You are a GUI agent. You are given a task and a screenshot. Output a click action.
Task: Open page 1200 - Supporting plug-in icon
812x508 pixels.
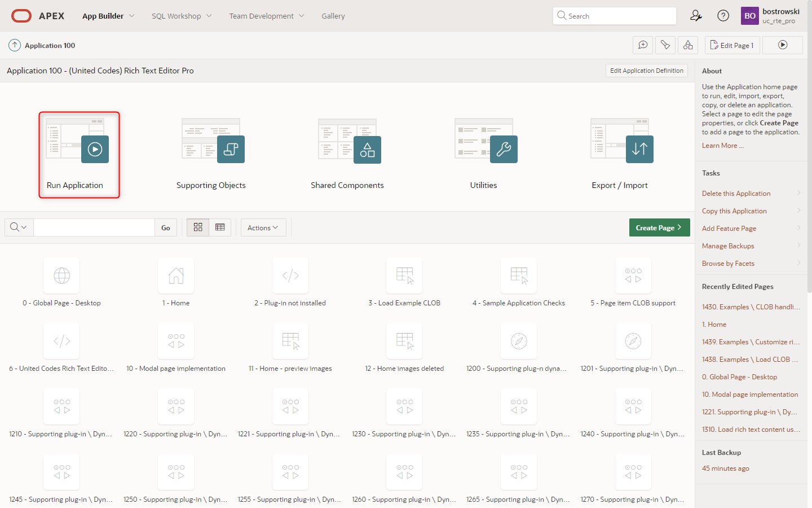[519, 341]
